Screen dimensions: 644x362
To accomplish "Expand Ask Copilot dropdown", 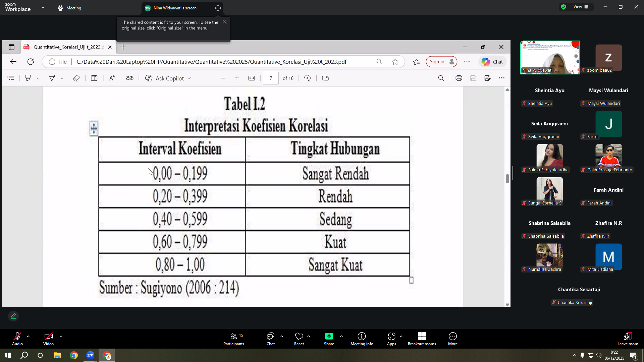I will [190, 78].
